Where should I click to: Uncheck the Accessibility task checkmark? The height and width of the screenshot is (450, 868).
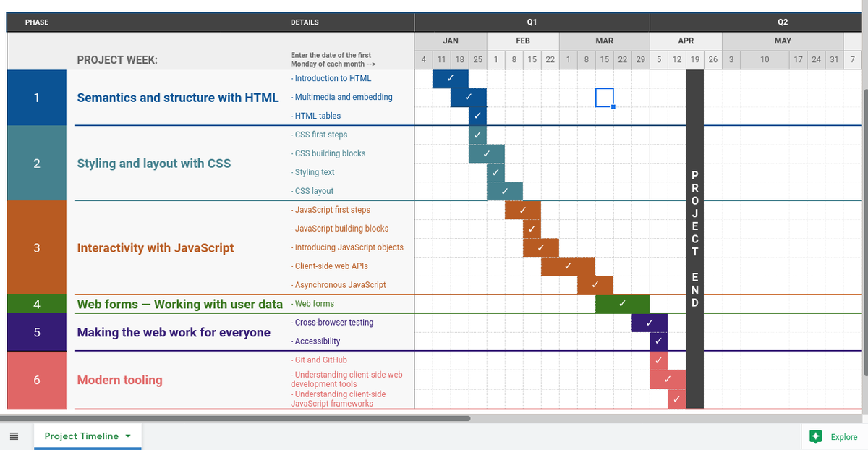click(x=658, y=341)
